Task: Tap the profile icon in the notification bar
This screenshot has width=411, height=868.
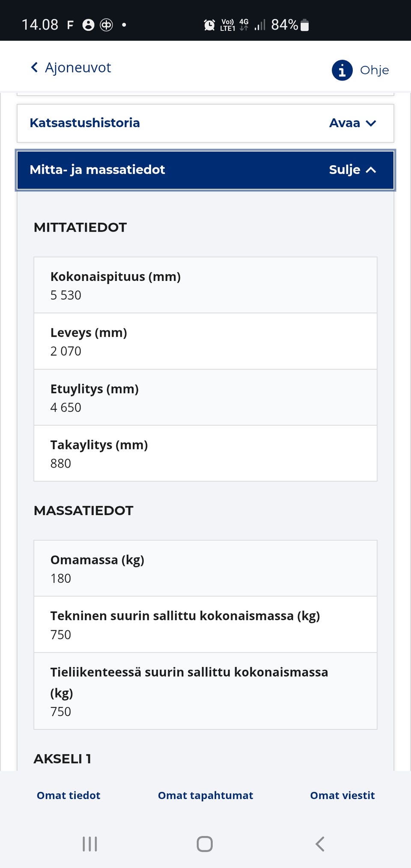Action: tap(88, 24)
